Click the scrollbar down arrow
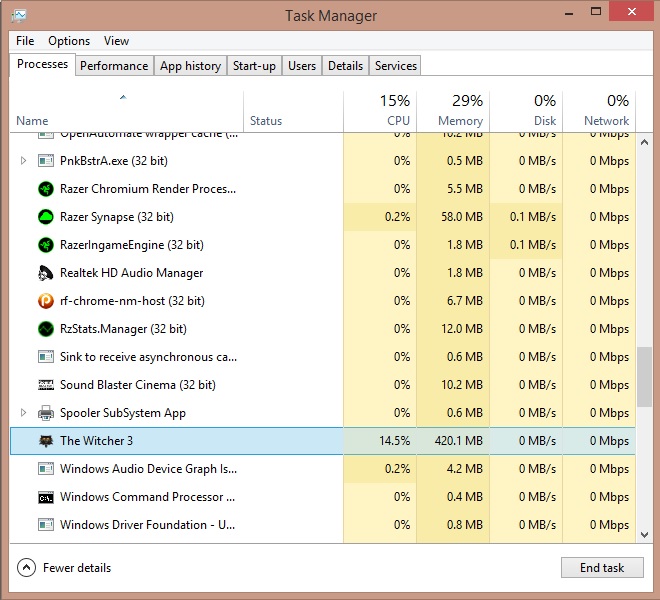 tap(644, 535)
